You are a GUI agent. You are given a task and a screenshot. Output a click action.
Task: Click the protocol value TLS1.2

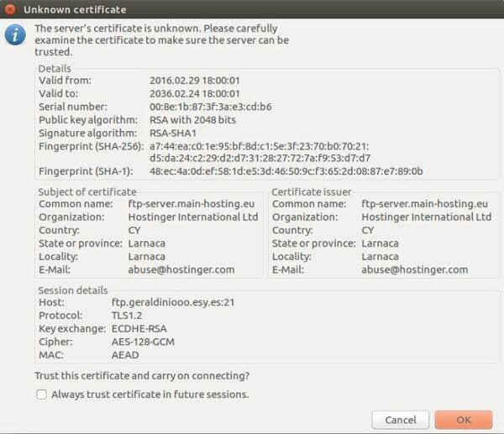tap(127, 315)
